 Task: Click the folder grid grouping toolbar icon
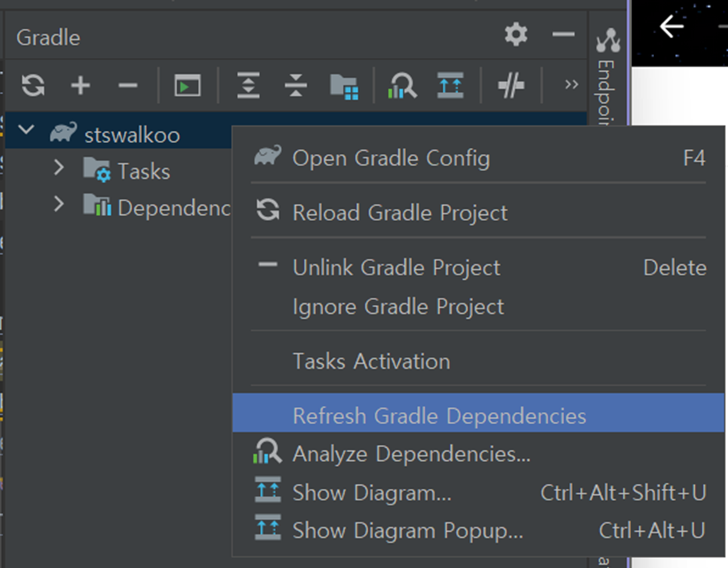(343, 86)
